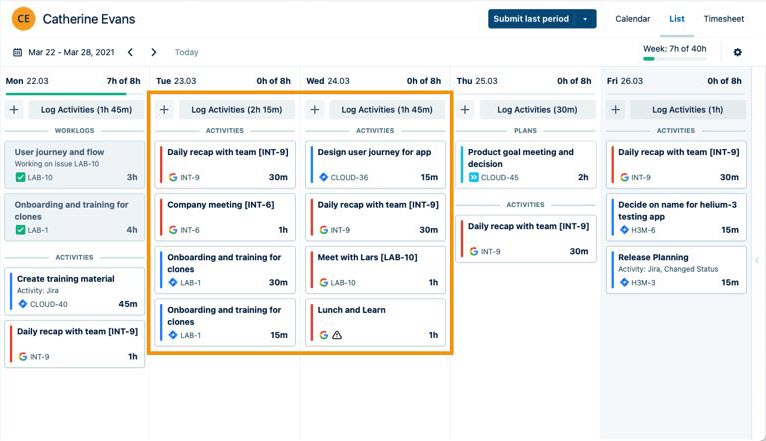The height and width of the screenshot is (441, 766).
Task: Open the Submit last period dropdown arrow
Action: (586, 19)
